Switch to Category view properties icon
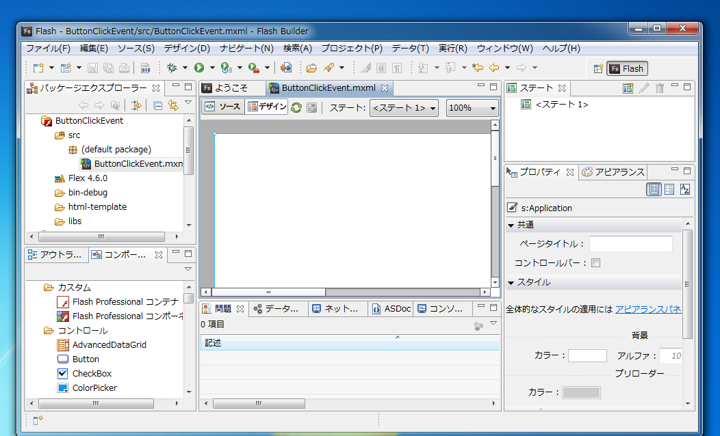Screen dimensions: 720x436 pos(669,189)
